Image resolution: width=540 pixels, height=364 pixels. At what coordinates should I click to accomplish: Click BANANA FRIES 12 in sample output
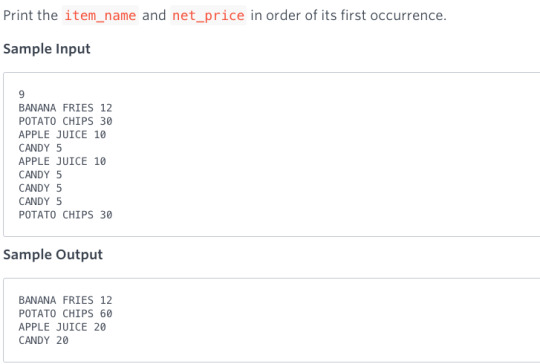[x=65, y=300]
